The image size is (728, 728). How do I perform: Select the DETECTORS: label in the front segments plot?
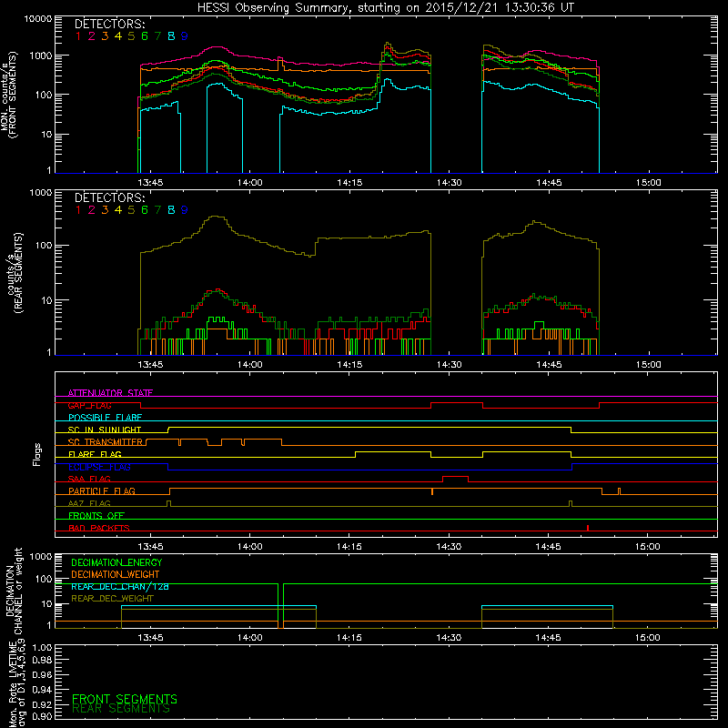click(110, 24)
